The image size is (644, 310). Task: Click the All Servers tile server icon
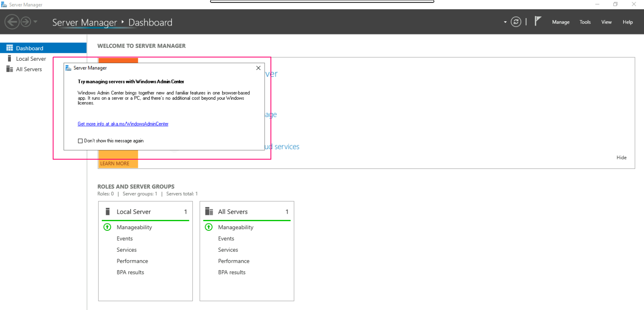pyautogui.click(x=209, y=212)
